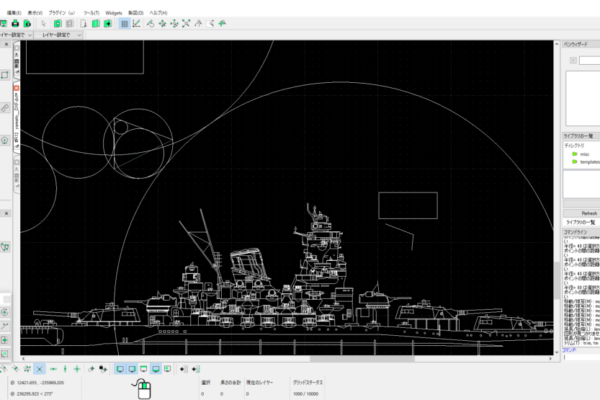
Task: Toggle the lock relative zero button
Action: click(x=103, y=369)
